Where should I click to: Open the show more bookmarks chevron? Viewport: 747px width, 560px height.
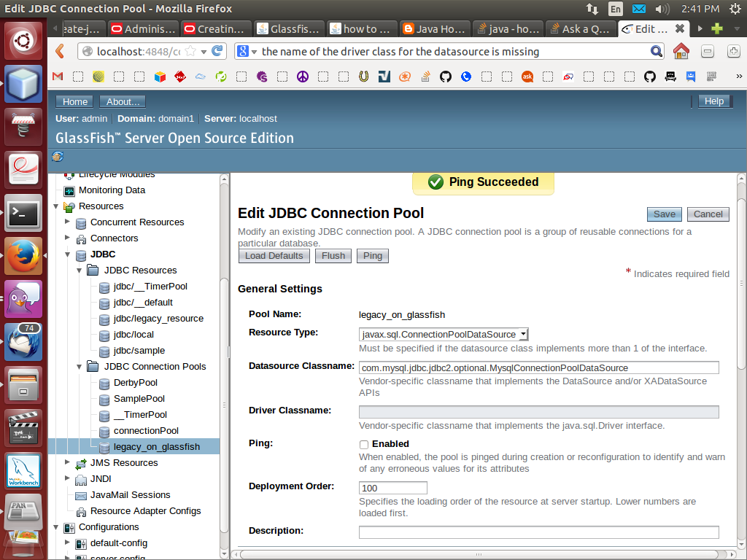(739, 76)
